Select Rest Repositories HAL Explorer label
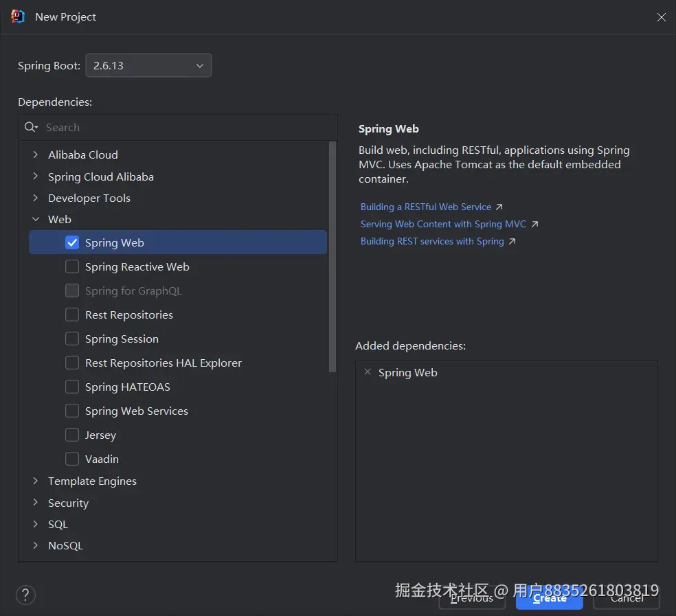Screen dimensions: 676x616 pyautogui.click(x=164, y=363)
